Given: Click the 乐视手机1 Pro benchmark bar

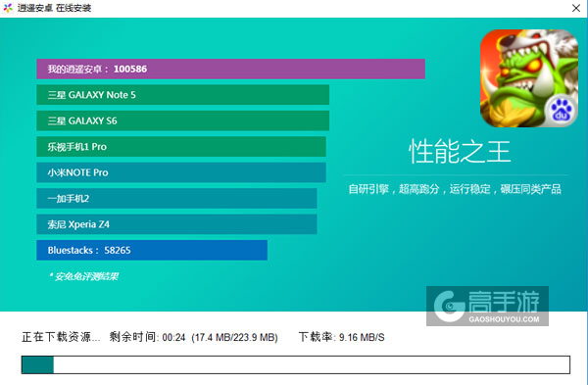Looking at the screenshot, I should click(x=181, y=147).
